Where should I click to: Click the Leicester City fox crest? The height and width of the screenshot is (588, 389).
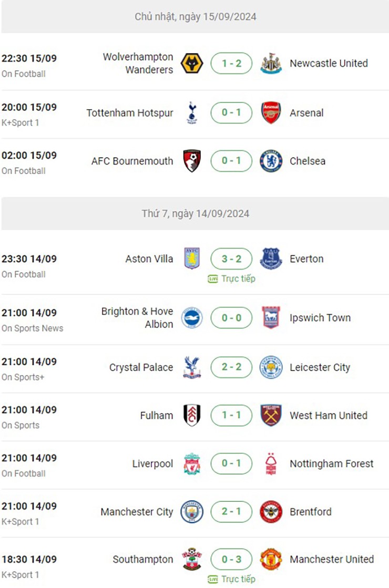271,367
